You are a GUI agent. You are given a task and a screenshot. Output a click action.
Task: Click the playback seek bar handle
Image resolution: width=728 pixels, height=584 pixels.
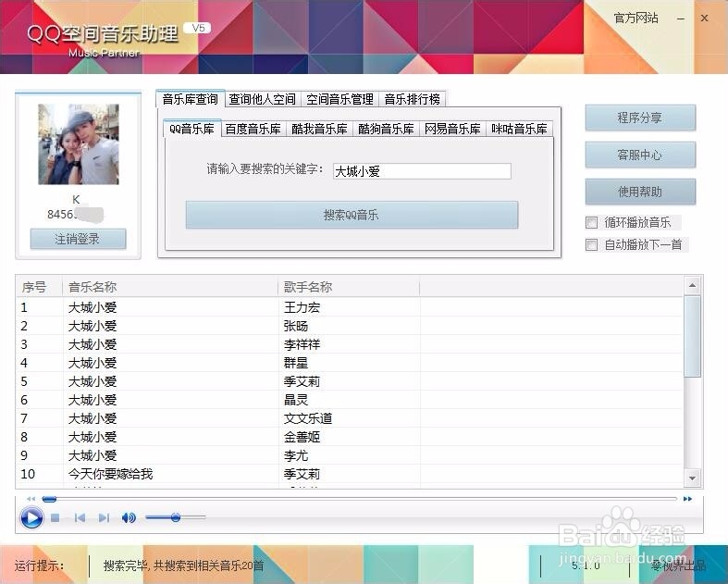(49, 499)
